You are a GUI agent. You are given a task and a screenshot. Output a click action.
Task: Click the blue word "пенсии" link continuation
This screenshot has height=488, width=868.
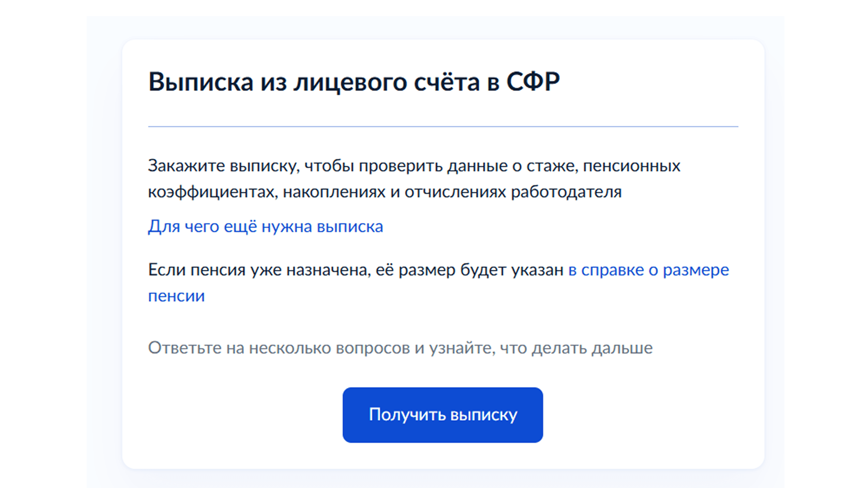point(176,296)
